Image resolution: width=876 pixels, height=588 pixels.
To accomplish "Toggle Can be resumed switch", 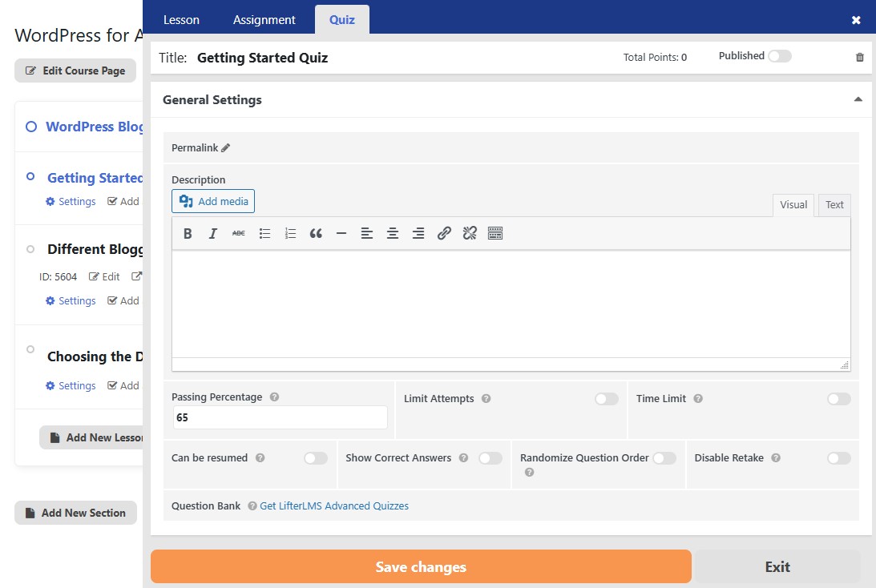I will point(316,458).
